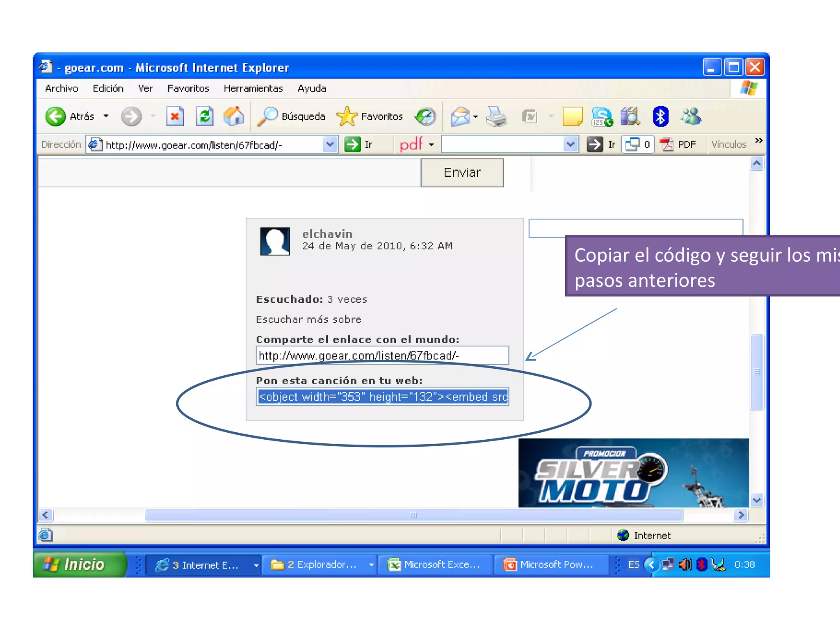This screenshot has height=630, width=840.
Task: Open Búsqueda search magnifier
Action: [291, 116]
